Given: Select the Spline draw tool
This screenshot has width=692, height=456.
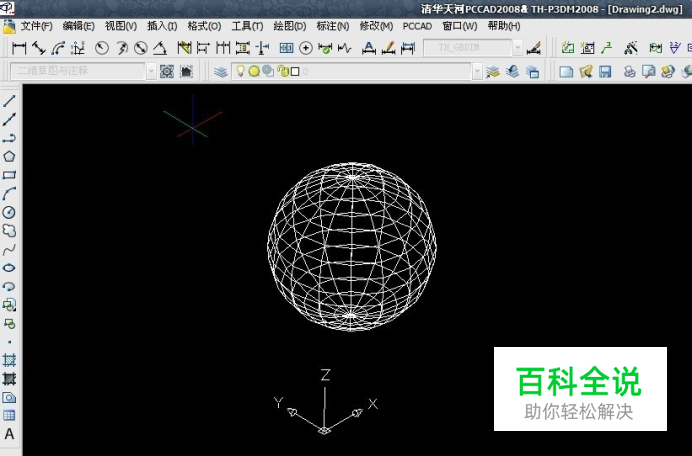Looking at the screenshot, I should pos(9,249).
